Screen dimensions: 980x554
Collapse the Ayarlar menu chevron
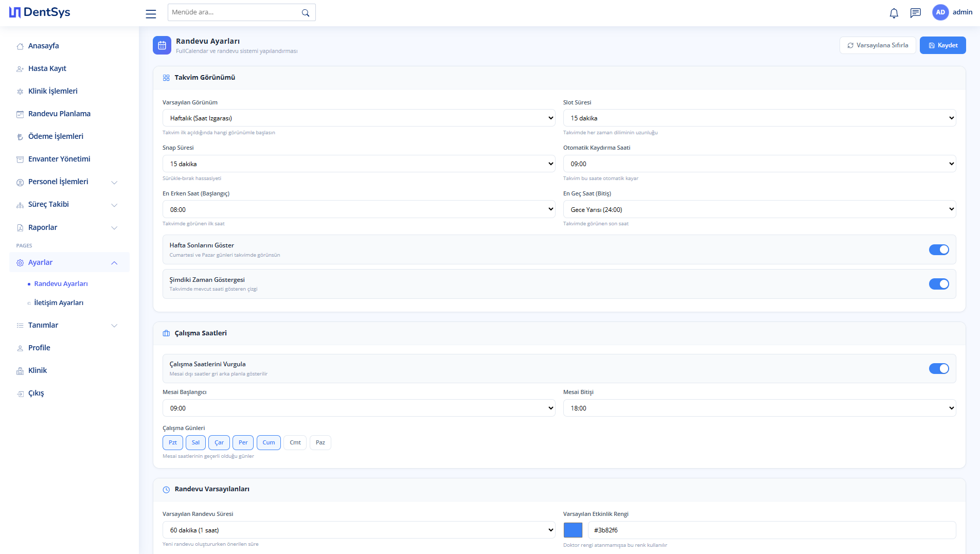tap(114, 263)
